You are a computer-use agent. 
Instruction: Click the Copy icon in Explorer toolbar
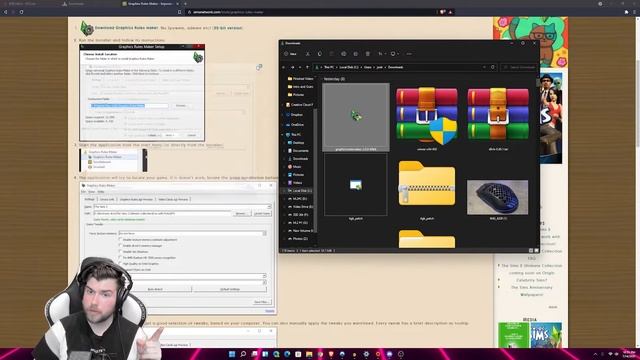click(320, 54)
